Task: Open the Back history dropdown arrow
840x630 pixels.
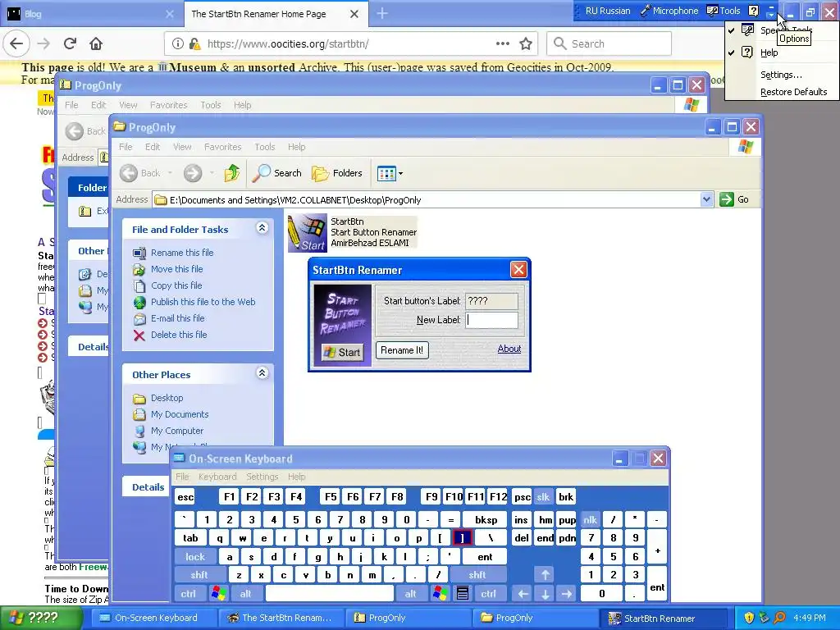Action: coord(171,173)
